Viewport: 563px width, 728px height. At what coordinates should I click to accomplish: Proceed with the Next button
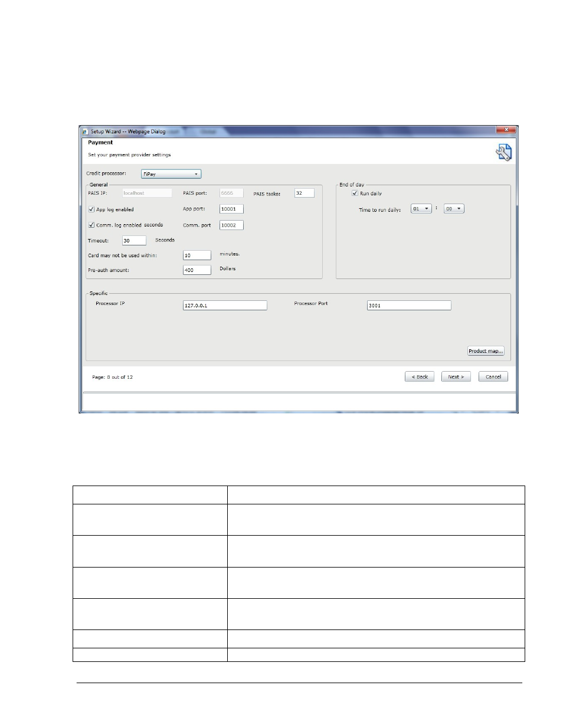(456, 377)
